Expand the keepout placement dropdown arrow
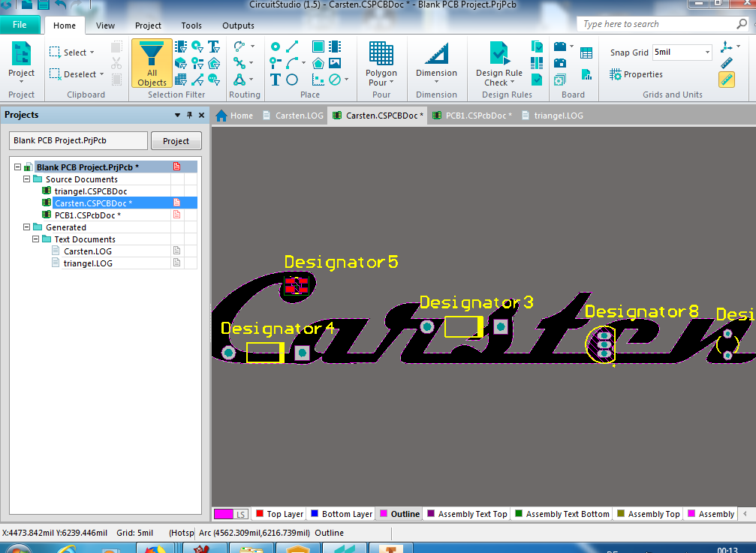The image size is (756, 553). pos(347,80)
